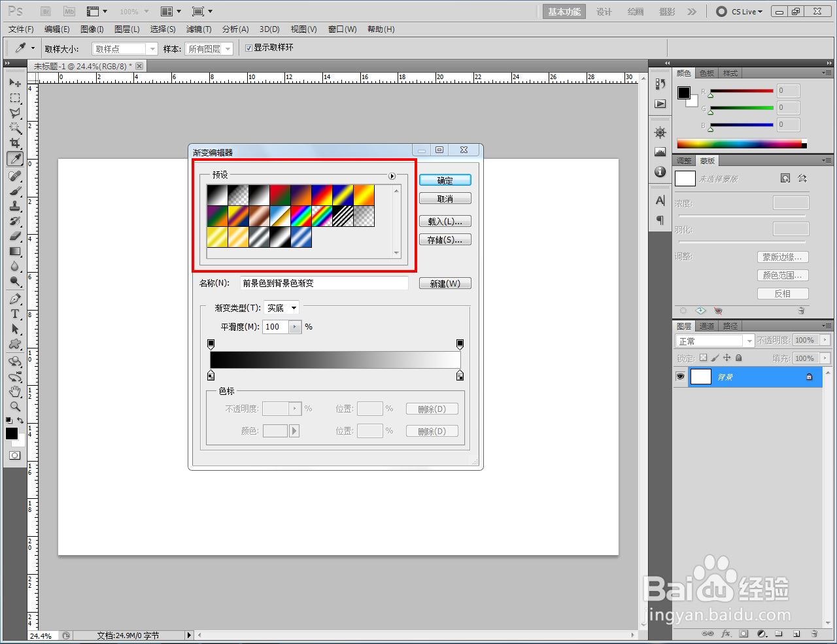837x644 pixels.
Task: Switch to 色板 tab
Action: (707, 73)
